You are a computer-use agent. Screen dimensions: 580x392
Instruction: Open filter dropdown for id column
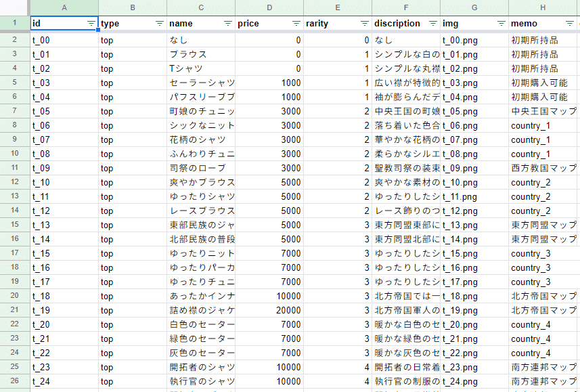coord(91,23)
